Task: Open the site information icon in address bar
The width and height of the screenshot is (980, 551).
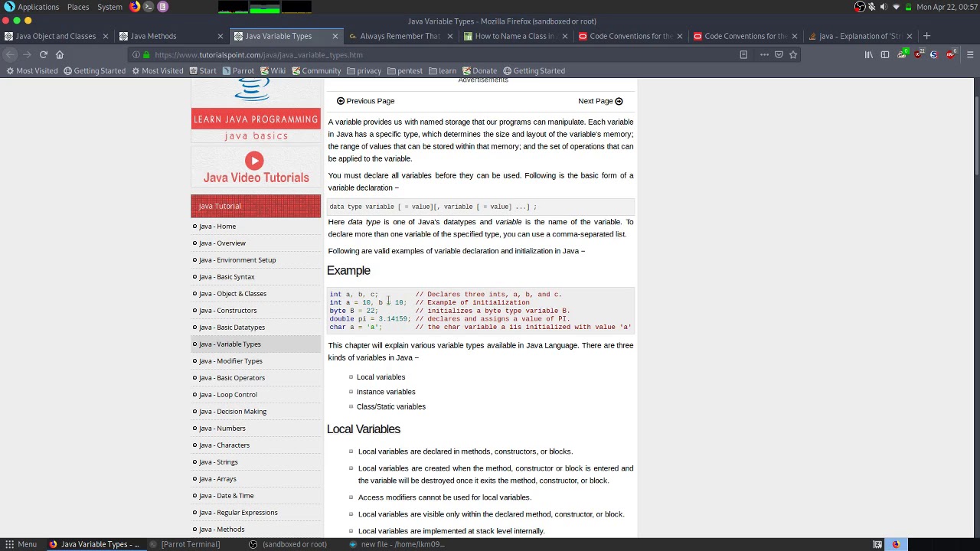Action: click(136, 55)
